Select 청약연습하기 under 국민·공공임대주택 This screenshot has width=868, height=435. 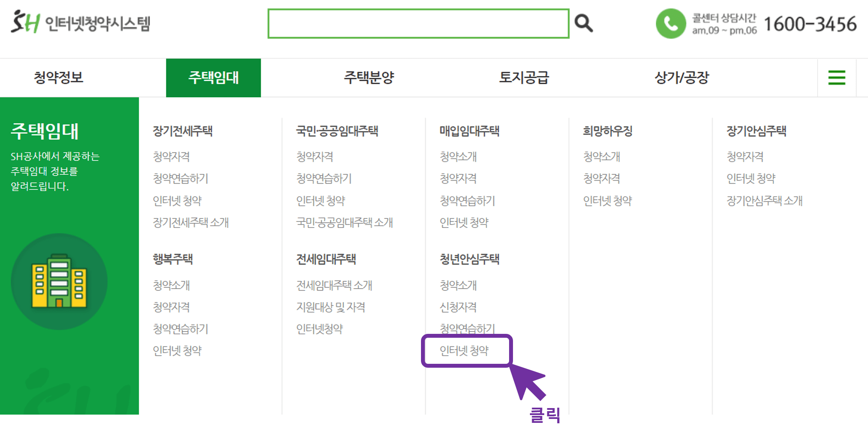point(325,178)
